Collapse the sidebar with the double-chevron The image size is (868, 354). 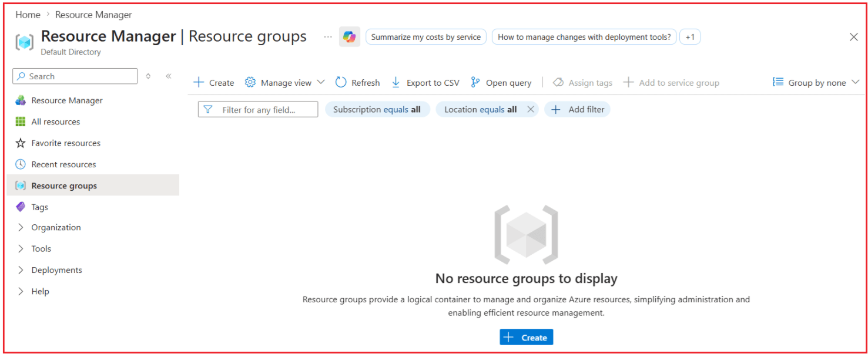(169, 76)
